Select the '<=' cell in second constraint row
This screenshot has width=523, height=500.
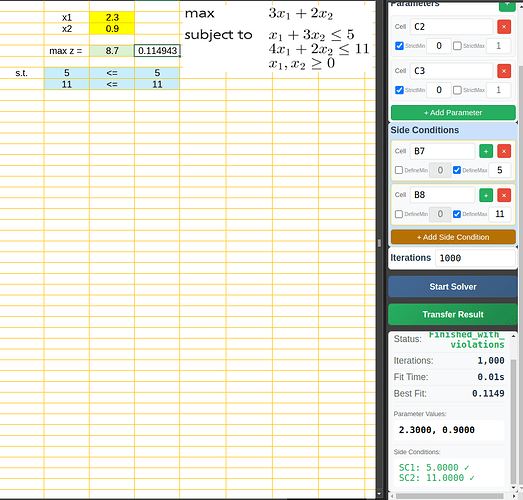112,84
